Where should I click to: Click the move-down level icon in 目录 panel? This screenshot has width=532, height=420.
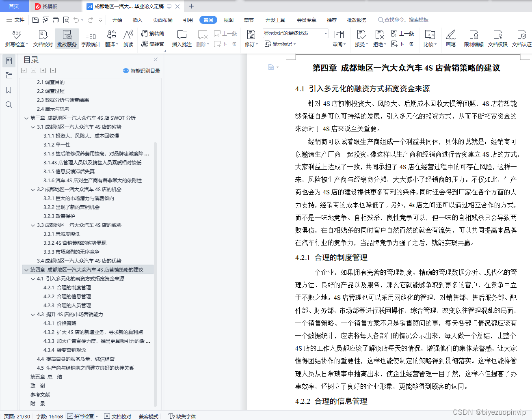[x=24, y=70]
